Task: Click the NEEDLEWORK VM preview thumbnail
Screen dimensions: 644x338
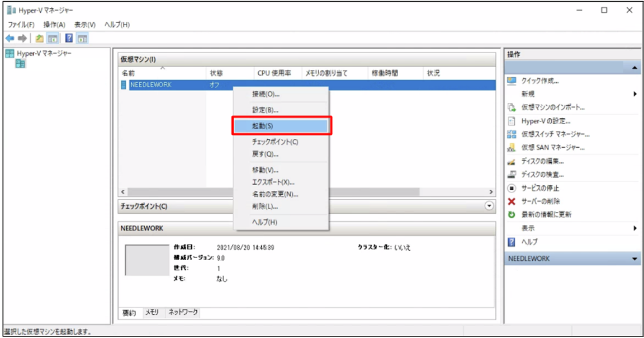Action: tap(147, 260)
